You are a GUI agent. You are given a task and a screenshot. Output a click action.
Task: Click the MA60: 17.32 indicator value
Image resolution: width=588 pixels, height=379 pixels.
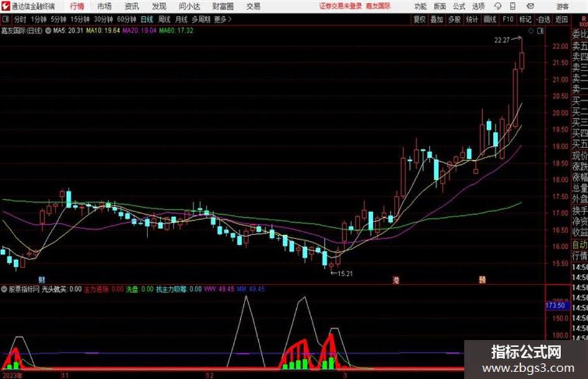click(x=176, y=30)
